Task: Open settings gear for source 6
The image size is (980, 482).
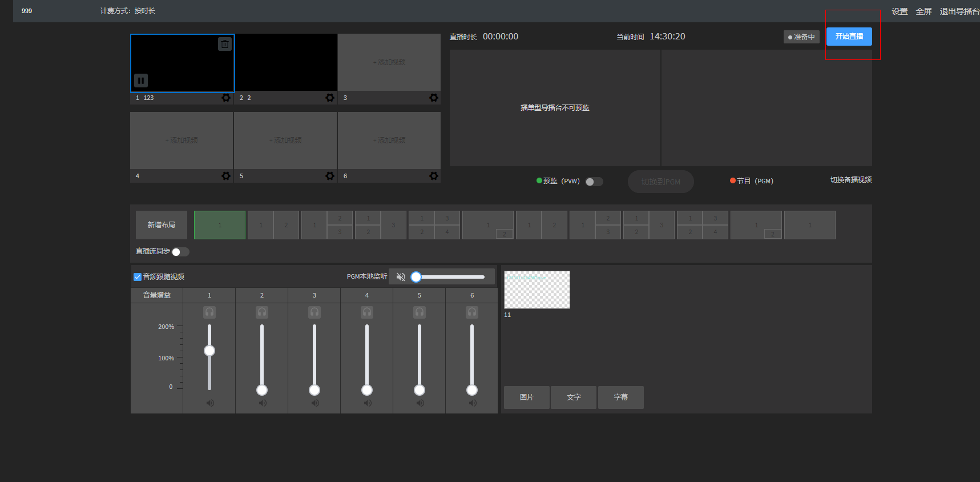Action: click(x=433, y=176)
